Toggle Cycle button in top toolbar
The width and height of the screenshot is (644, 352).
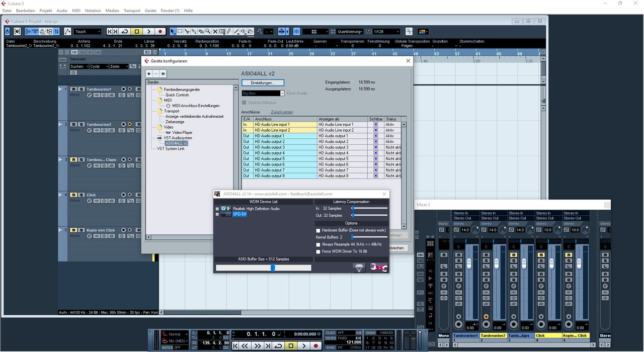pos(125,31)
